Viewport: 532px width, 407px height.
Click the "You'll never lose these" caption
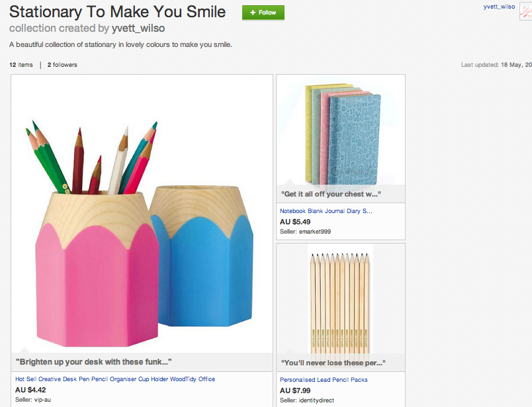coord(333,363)
